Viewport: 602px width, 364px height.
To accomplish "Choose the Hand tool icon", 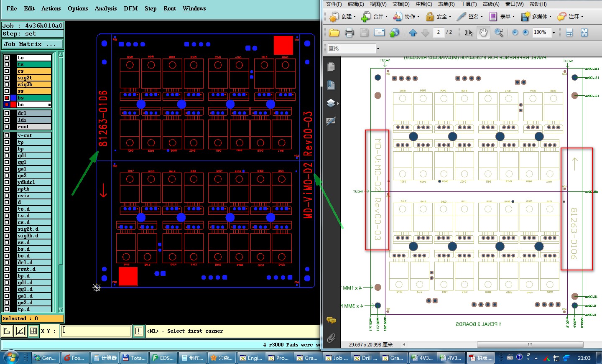I will tap(484, 33).
